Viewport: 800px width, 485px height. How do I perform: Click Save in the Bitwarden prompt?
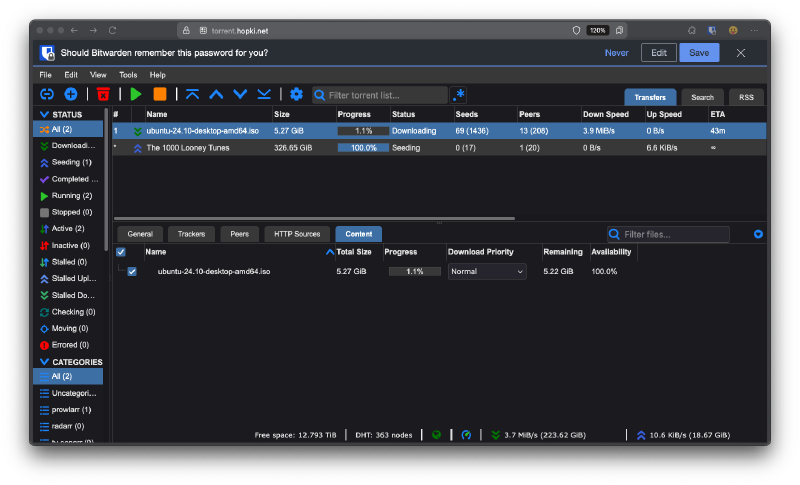coord(699,53)
